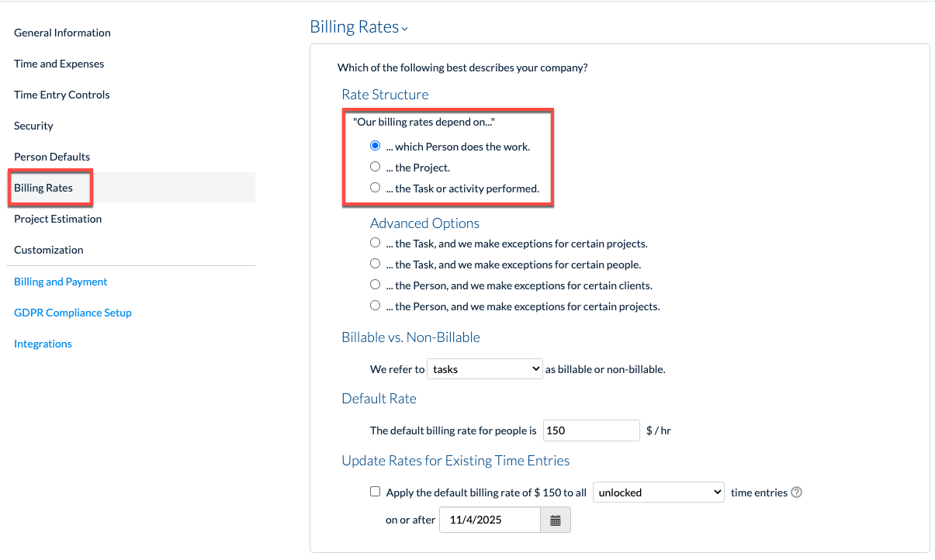Enable 'Apply the default billing rate' checkbox
935x560 pixels.
[376, 492]
